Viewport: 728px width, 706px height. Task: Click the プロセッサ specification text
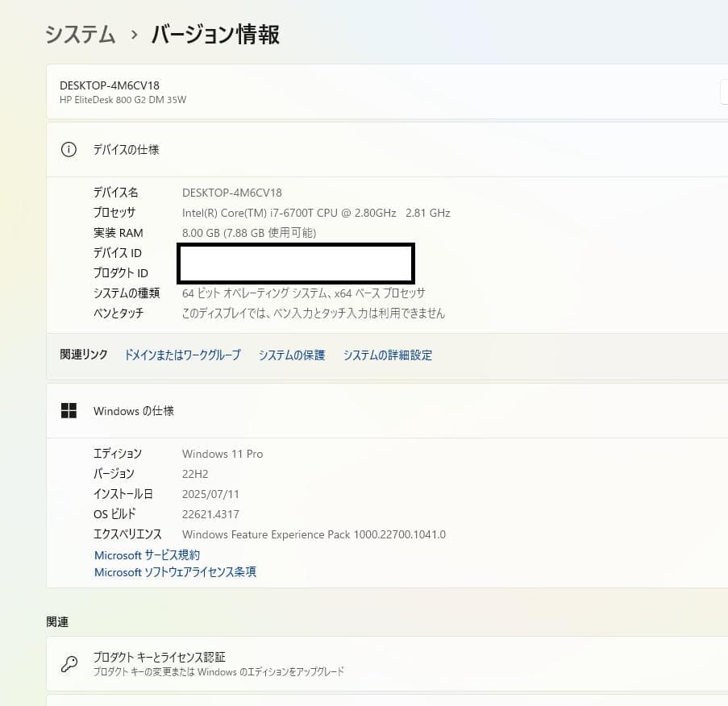[315, 212]
